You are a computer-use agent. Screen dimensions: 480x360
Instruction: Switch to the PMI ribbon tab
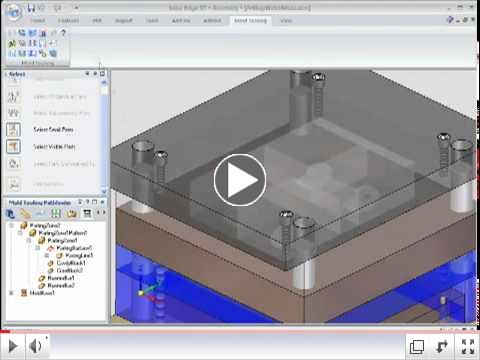97,21
